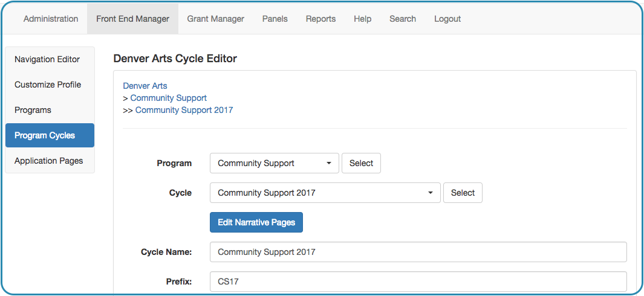644x296 pixels.
Task: Open Community Support 2017 breadcrumb link
Action: coord(184,110)
